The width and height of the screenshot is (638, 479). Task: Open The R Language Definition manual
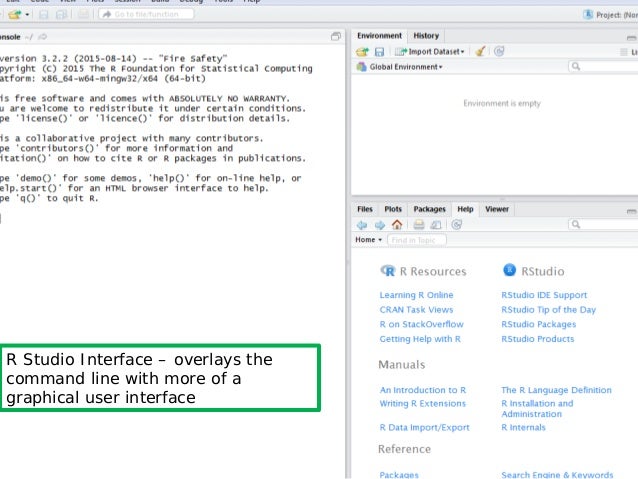click(556, 390)
